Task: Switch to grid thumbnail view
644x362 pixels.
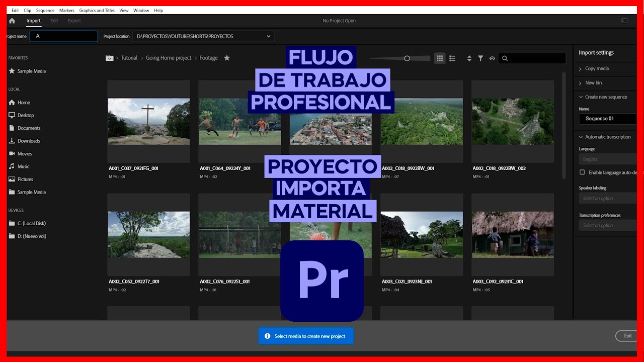Action: 440,58
